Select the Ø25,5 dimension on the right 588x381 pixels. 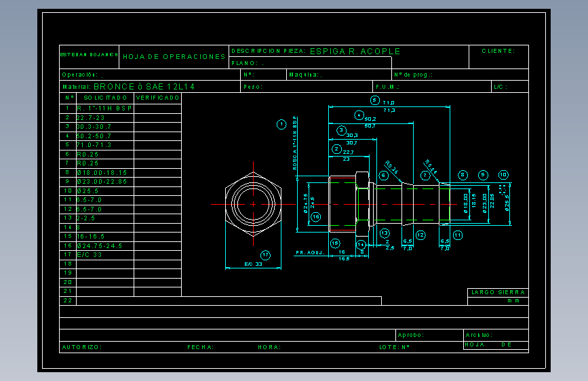[x=507, y=203]
